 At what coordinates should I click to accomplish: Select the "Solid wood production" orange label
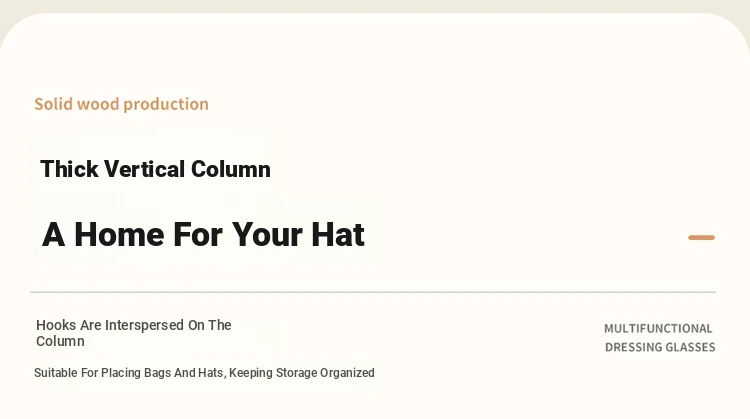point(121,104)
